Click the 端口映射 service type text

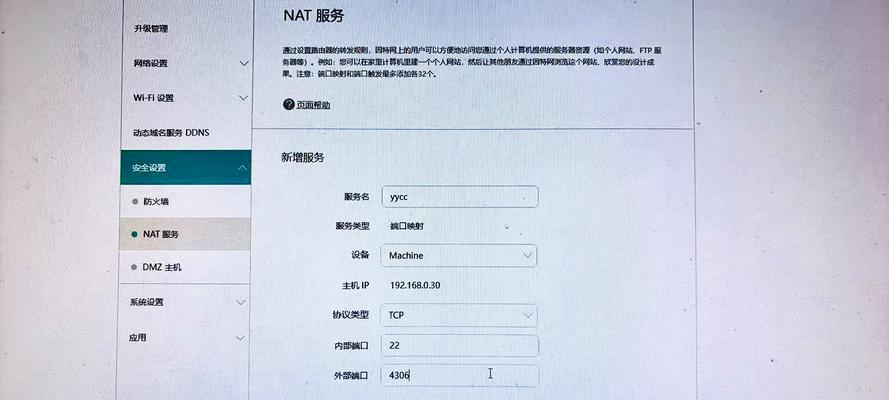407,226
